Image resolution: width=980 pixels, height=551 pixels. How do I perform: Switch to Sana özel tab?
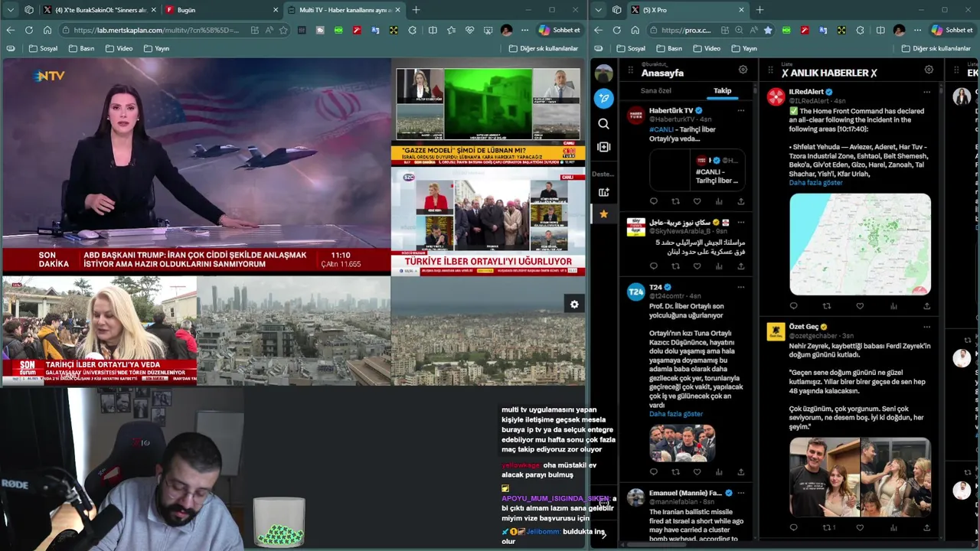coord(655,90)
